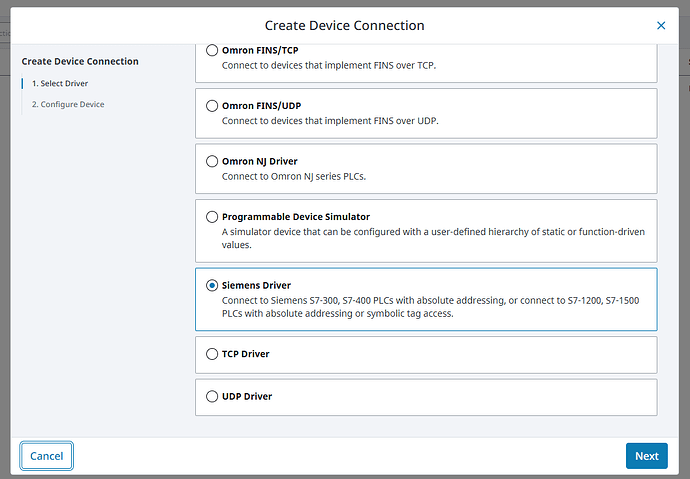Image resolution: width=690 pixels, height=479 pixels.
Task: Click the Programmable Device Simulator description
Action: (432, 238)
